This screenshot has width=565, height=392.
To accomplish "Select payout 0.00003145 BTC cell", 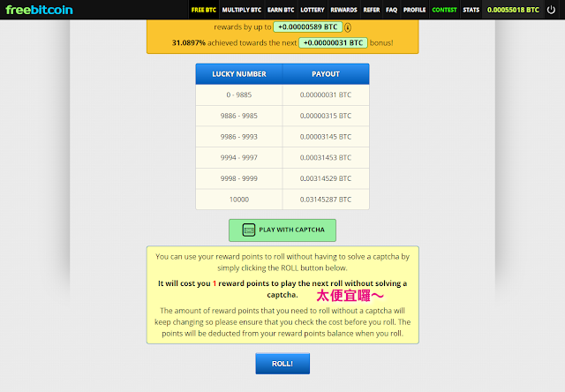I will [x=326, y=137].
